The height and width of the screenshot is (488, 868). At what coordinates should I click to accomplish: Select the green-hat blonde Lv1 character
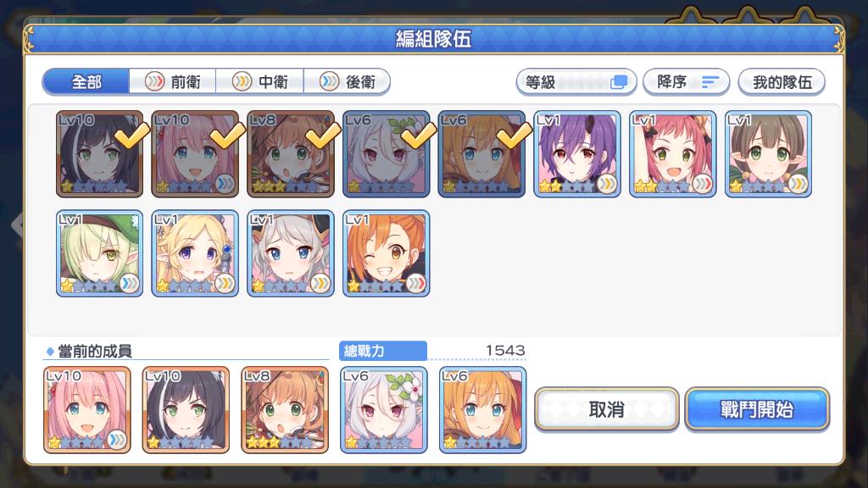[x=100, y=253]
